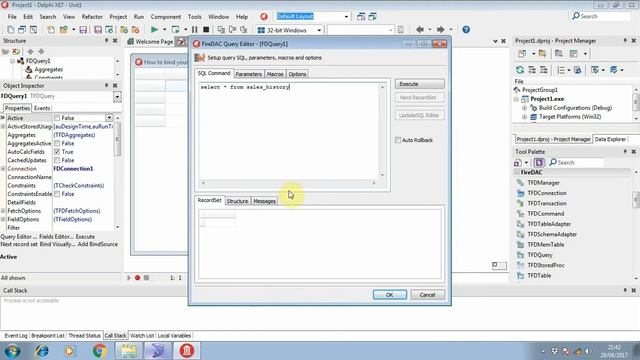Open the FDQuery1 object selector dropdown
640x360 pixels.
click(x=117, y=97)
